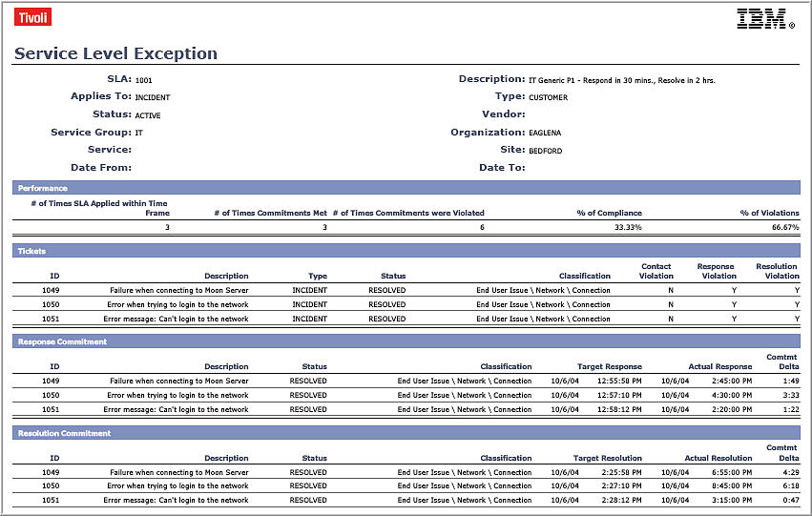This screenshot has width=812, height=516.
Task: Click target response time 12:58:12 PM
Action: coord(619,409)
